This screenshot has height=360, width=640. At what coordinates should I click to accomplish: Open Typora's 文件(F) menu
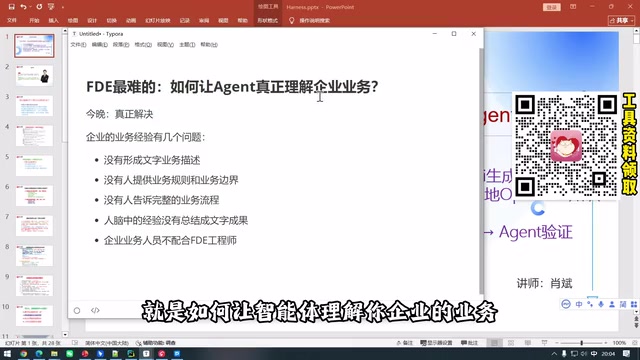78,44
